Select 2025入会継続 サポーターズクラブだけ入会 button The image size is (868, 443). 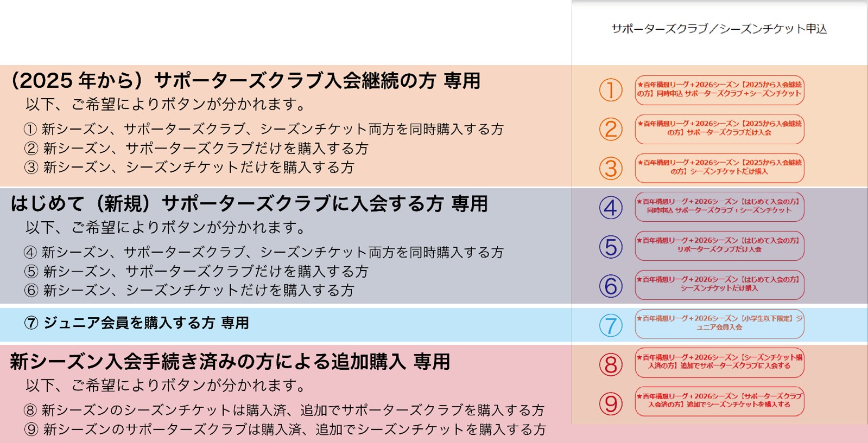coord(719,129)
